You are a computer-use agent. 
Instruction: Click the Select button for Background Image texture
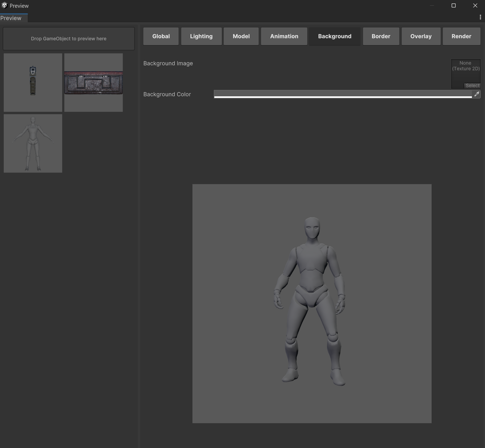[x=472, y=86]
